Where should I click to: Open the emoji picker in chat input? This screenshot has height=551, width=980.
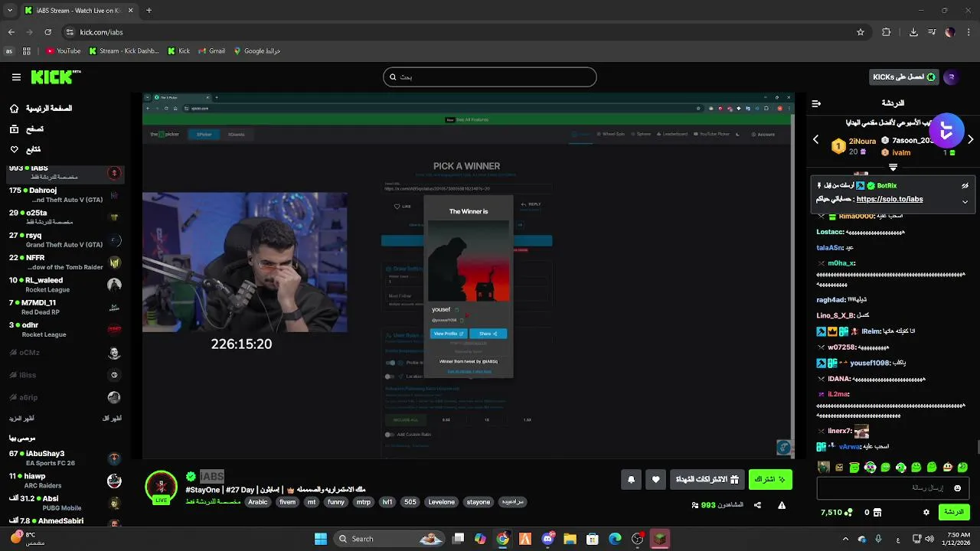(x=957, y=488)
